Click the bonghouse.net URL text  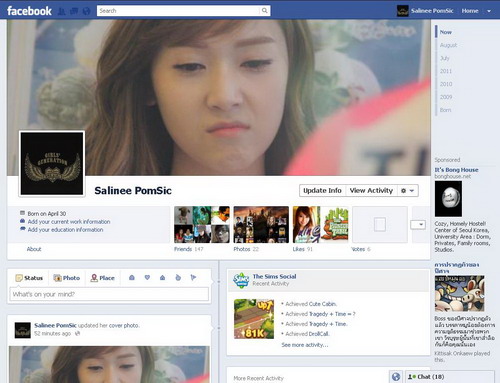coord(453,176)
